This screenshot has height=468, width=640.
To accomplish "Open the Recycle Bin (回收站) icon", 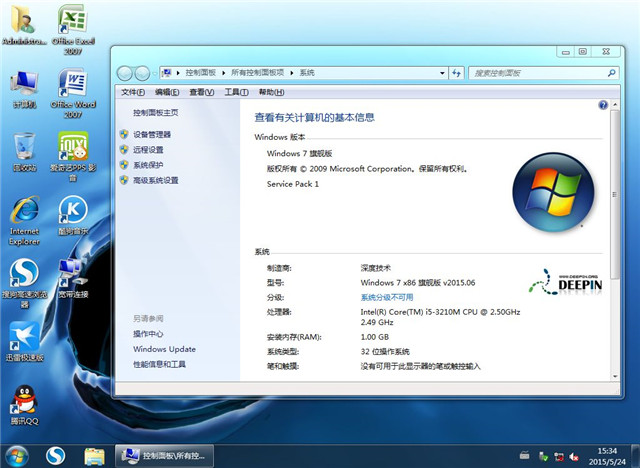I will click(24, 149).
